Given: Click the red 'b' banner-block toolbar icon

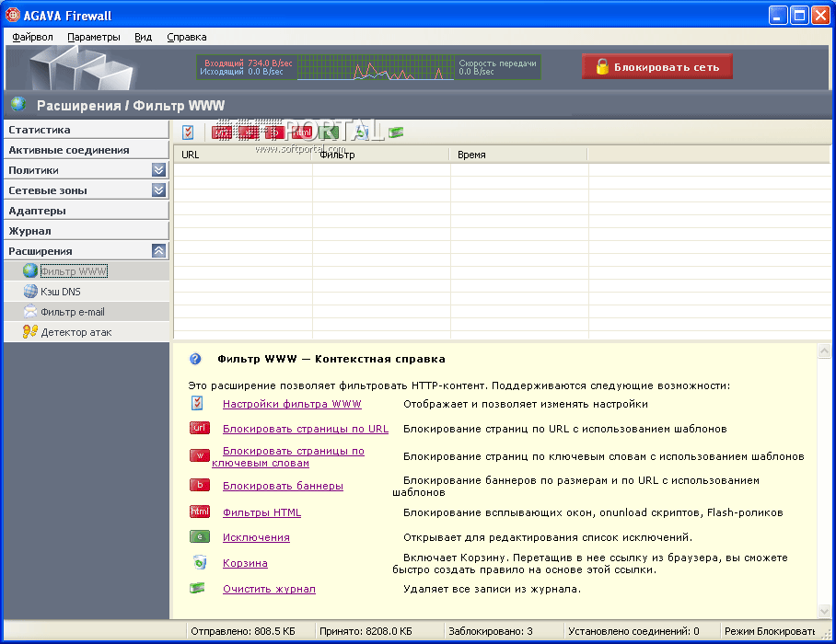Looking at the screenshot, I should pos(274,132).
